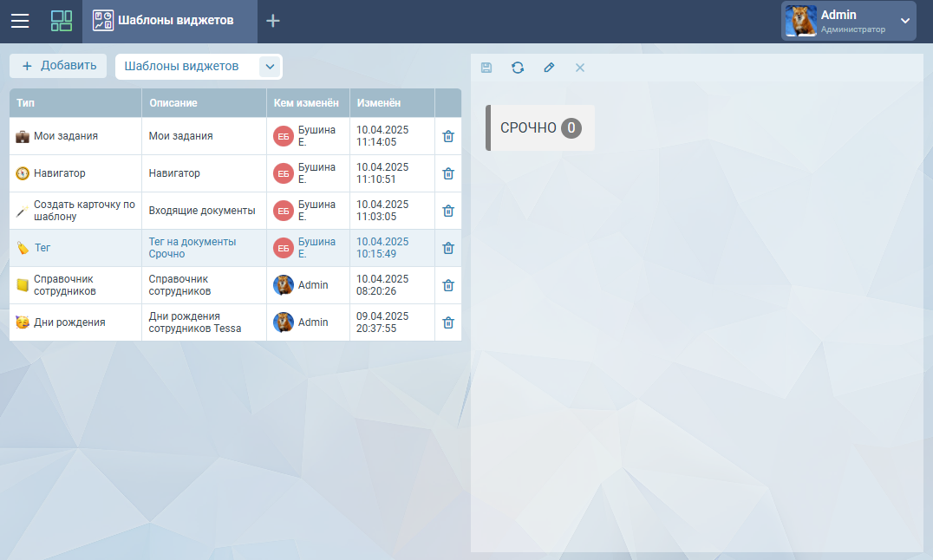Viewport: 933px width, 560px height.
Task: Click the pencil edit icon
Action: click(x=549, y=68)
